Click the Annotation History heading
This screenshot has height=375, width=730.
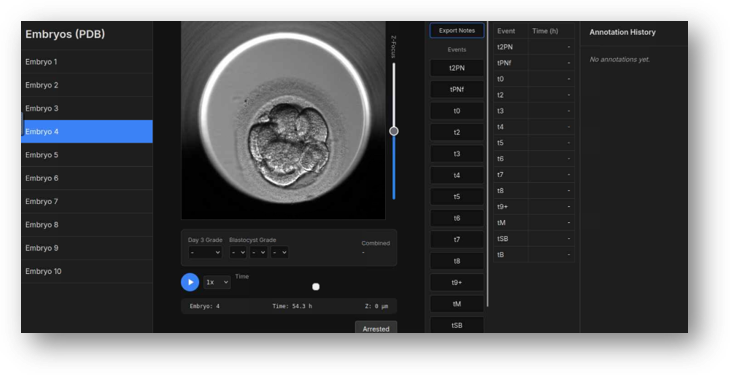coord(622,32)
